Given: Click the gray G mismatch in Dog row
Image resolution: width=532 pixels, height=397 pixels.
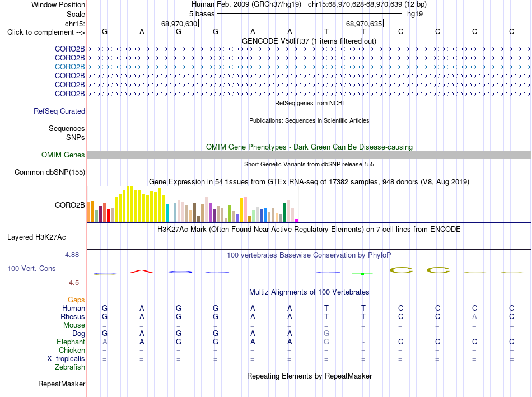Looking at the screenshot, I should pos(326,334).
